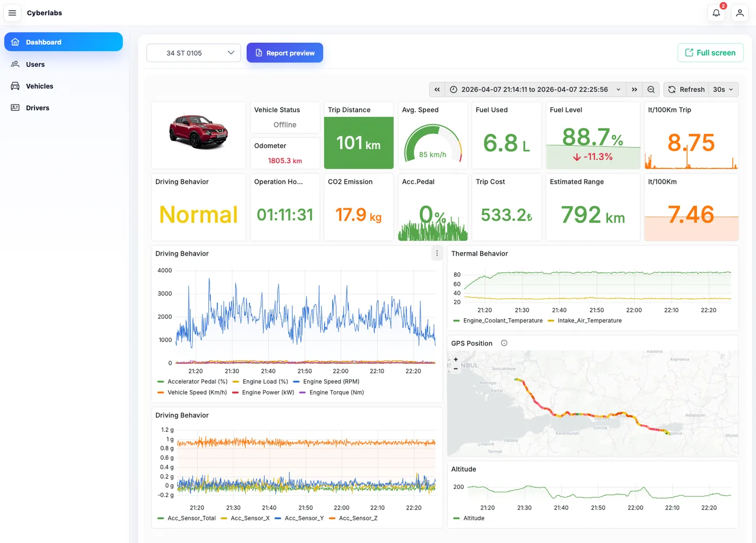
Task: Expand the 34 ST 0105 vehicle dropdown
Action: [x=194, y=53]
